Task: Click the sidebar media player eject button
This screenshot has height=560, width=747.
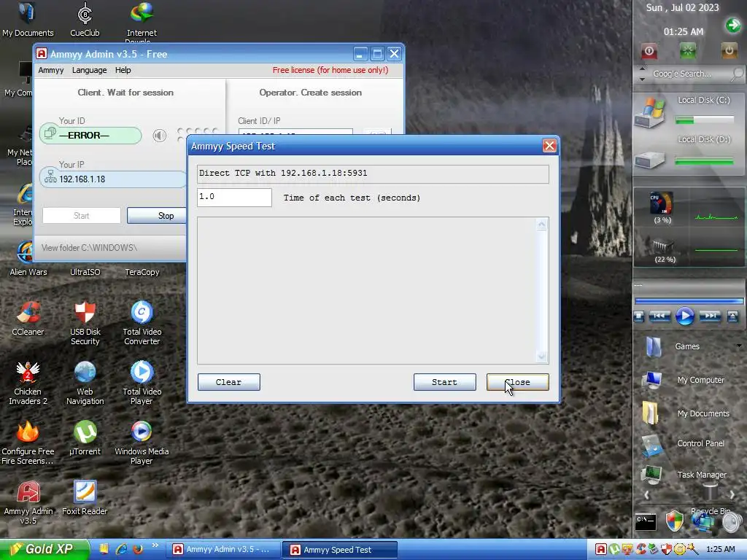Action: [x=732, y=316]
